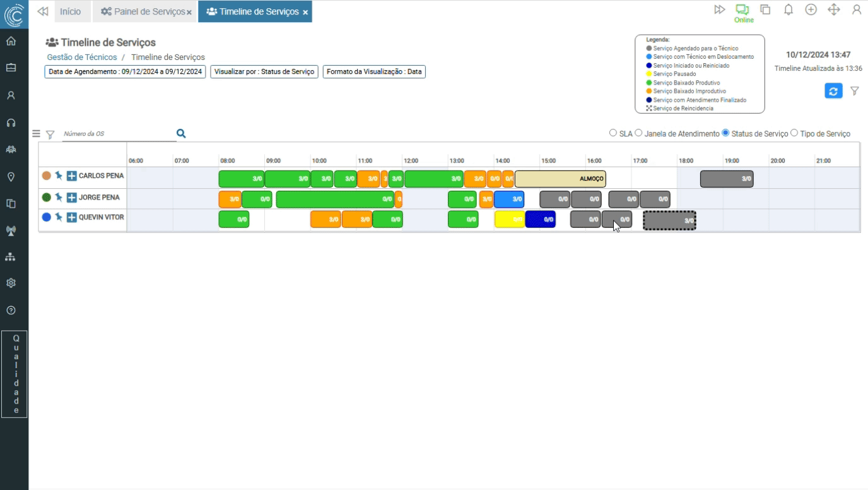Pin the CARLOS PENA technician row

[x=59, y=176]
